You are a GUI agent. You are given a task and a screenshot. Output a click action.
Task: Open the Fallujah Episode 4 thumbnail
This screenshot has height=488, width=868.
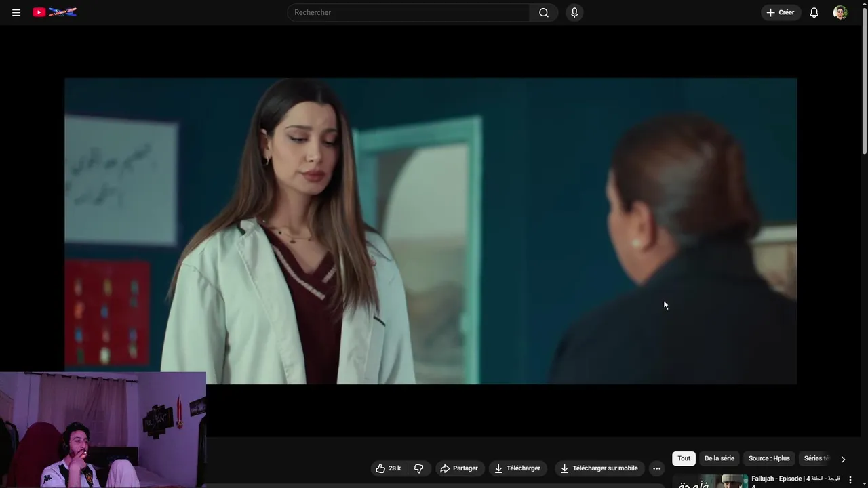click(711, 481)
